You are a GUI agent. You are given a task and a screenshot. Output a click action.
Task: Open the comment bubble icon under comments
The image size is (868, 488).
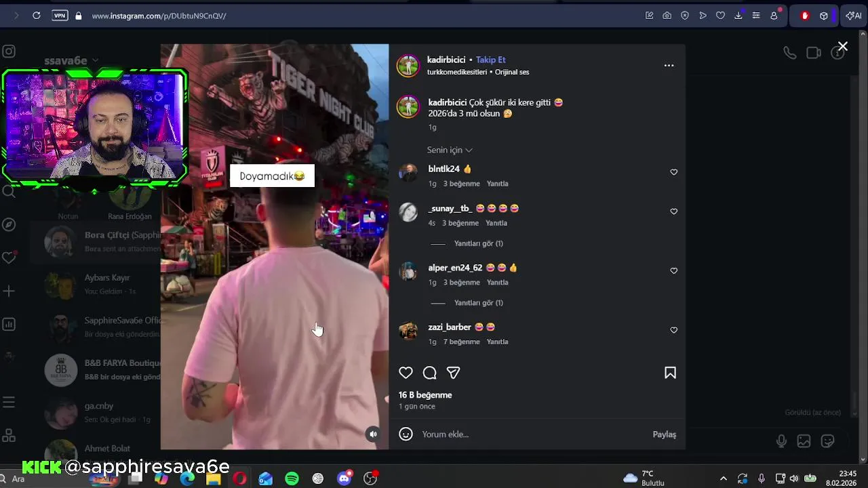click(x=429, y=373)
